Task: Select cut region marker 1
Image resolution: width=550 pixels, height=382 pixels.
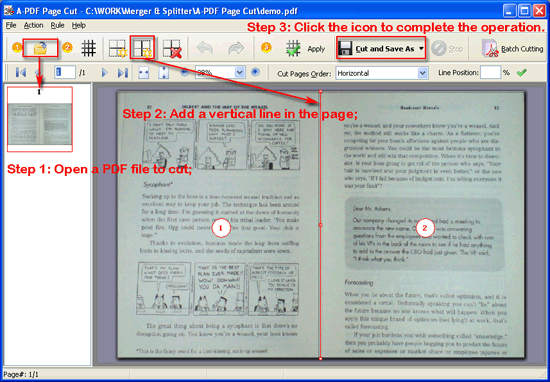Action: (x=221, y=228)
